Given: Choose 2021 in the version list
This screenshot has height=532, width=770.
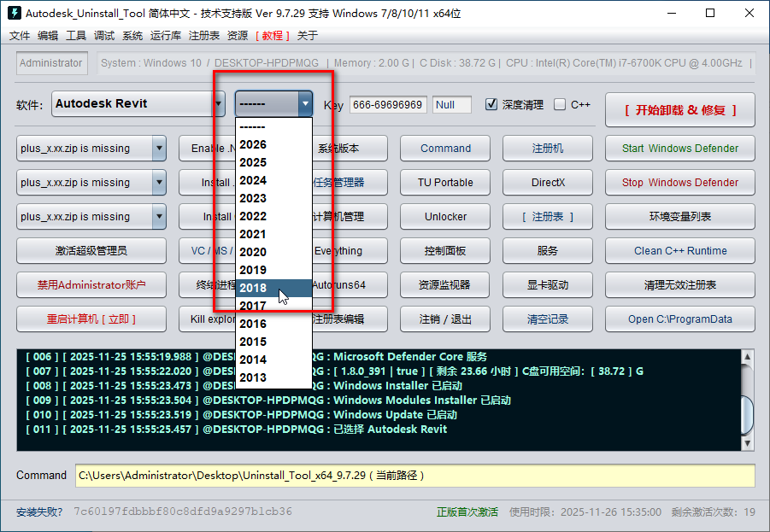Looking at the screenshot, I should click(273, 234).
